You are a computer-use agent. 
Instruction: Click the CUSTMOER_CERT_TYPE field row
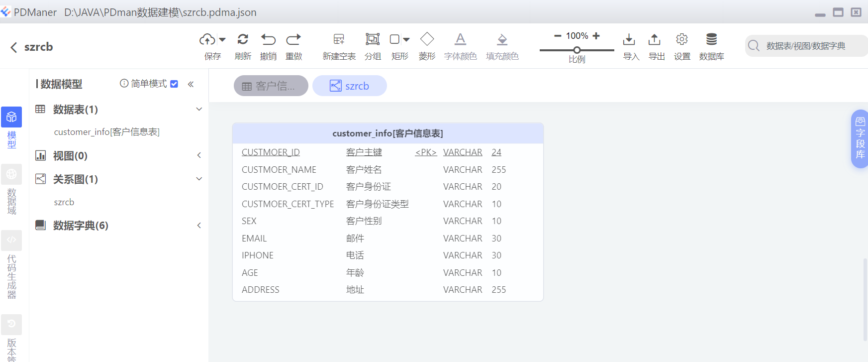pyautogui.click(x=388, y=204)
